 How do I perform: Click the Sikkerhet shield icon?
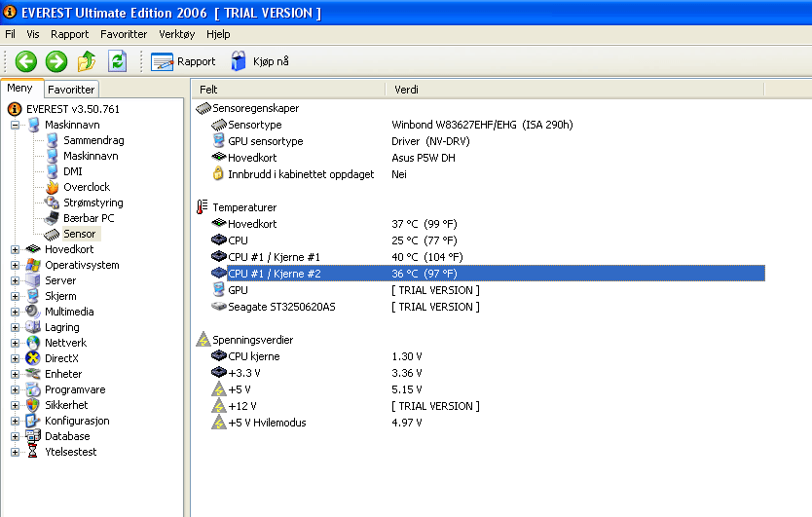click(33, 405)
